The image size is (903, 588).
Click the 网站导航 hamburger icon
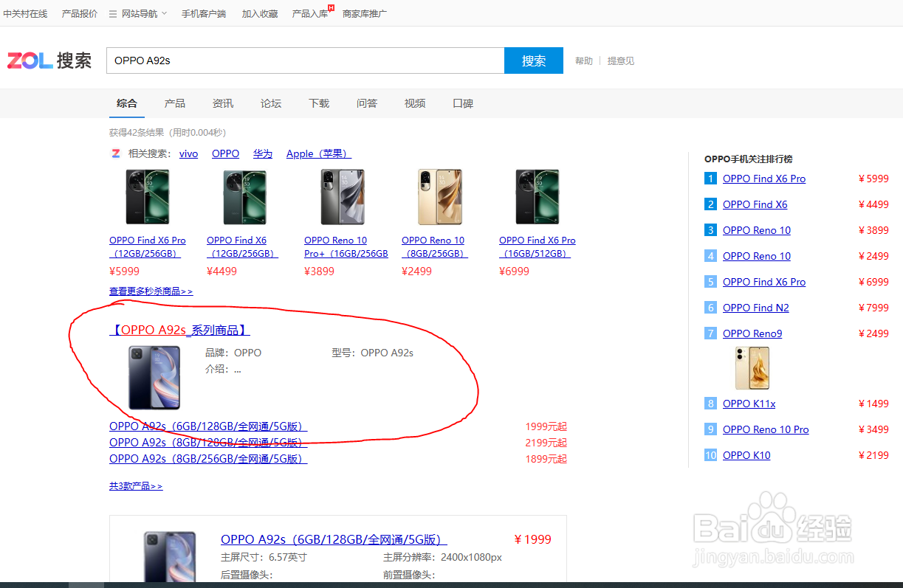coord(113,14)
